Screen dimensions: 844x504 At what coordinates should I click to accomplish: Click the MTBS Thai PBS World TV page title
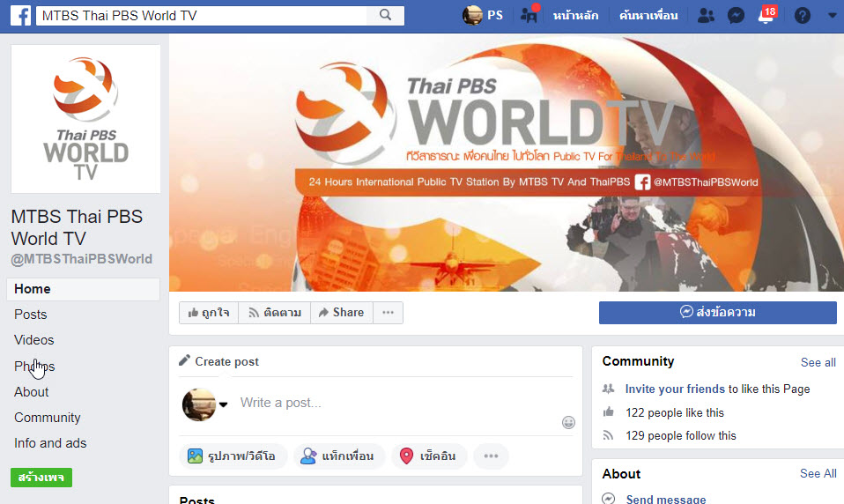pos(77,227)
